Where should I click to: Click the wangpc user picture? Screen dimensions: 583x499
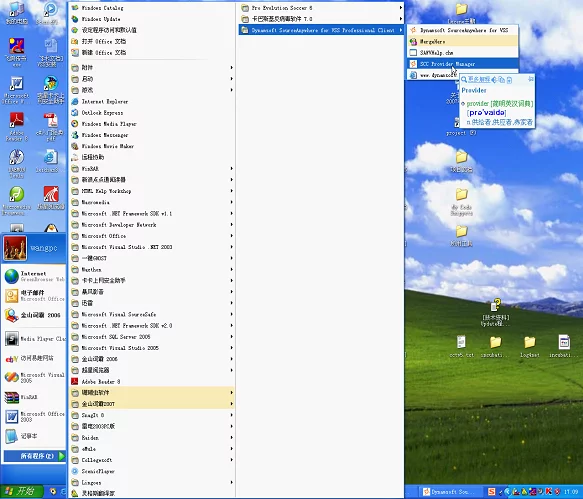coord(15,248)
